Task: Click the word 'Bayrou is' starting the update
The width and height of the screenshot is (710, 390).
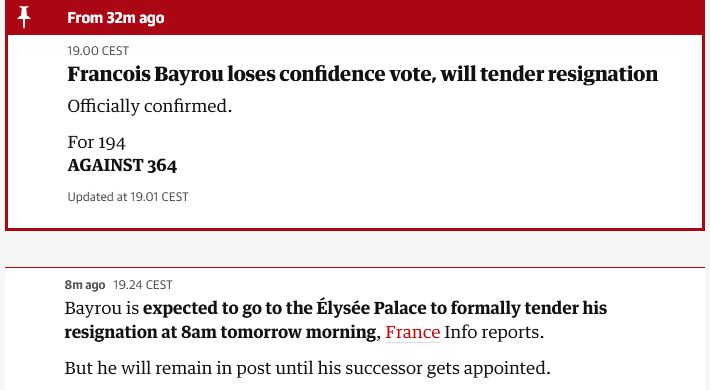Action: (101, 308)
